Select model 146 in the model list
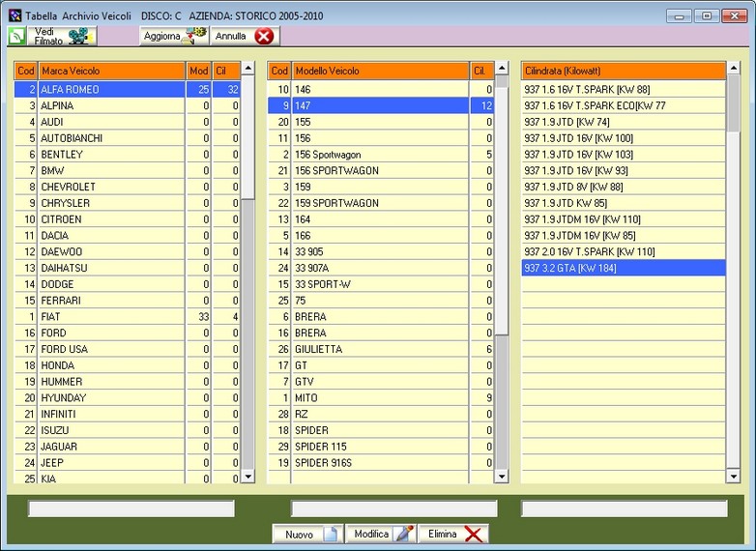This screenshot has height=551, width=756. click(x=381, y=90)
